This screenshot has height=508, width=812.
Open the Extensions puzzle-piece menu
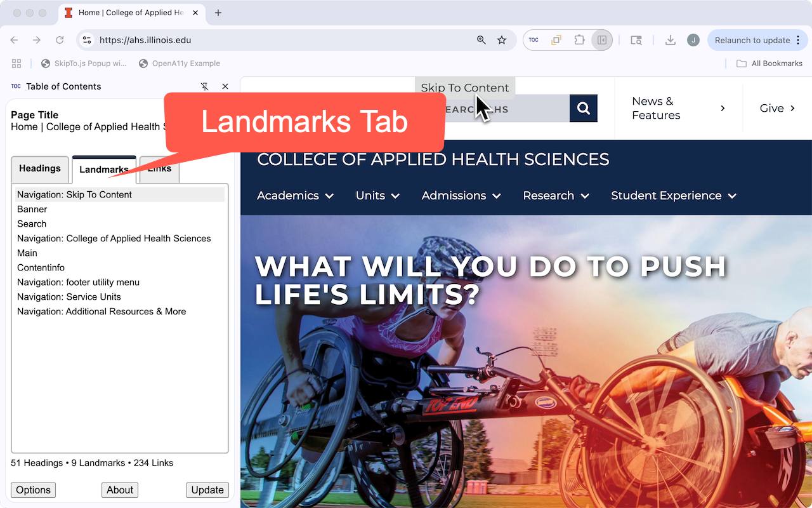pyautogui.click(x=579, y=40)
